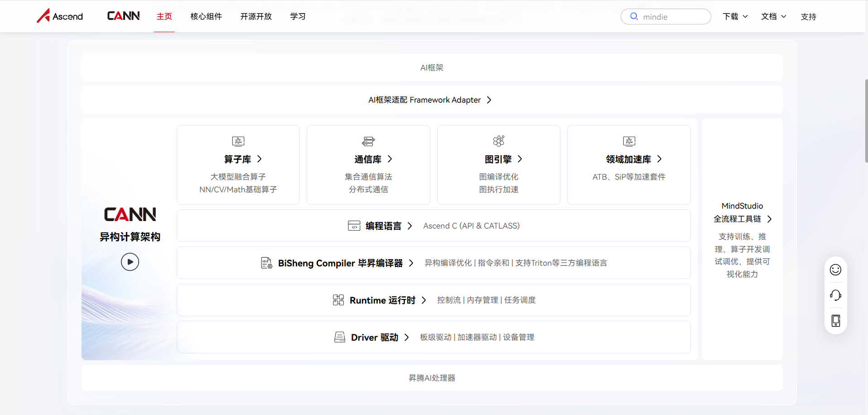Viewport: 868px width, 415px height.
Task: Click ATB、SiP等加速套件 text
Action: pos(629,177)
